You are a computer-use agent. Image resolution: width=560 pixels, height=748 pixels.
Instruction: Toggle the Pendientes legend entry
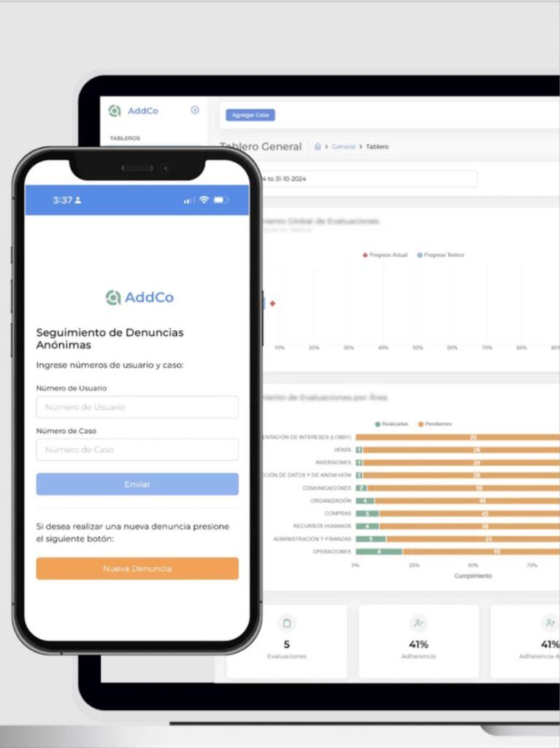(435, 424)
